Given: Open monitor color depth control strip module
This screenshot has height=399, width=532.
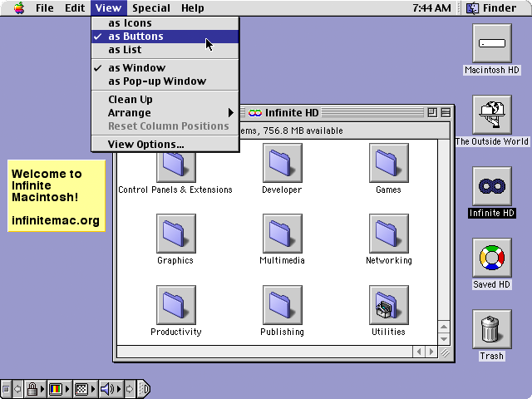Looking at the screenshot, I should click(57, 388).
